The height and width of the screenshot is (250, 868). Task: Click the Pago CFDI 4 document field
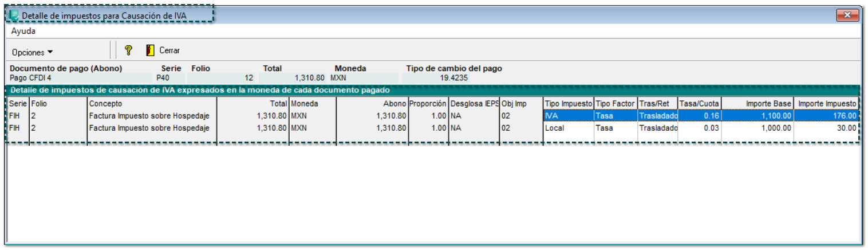click(x=80, y=78)
